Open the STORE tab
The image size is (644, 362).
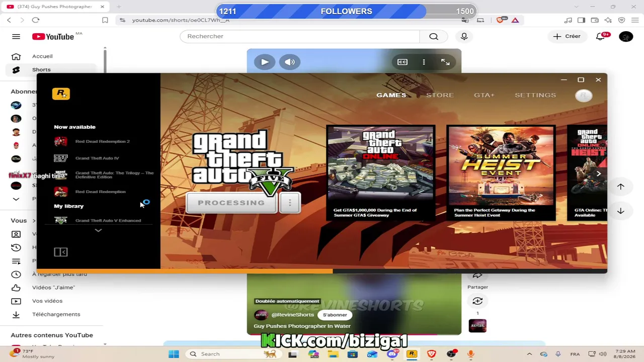(440, 95)
